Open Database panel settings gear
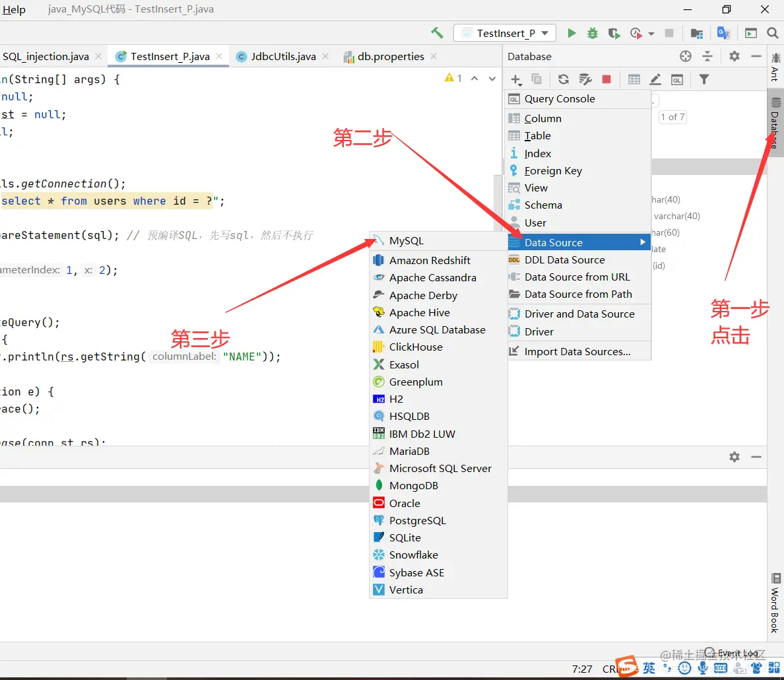 pyautogui.click(x=734, y=56)
